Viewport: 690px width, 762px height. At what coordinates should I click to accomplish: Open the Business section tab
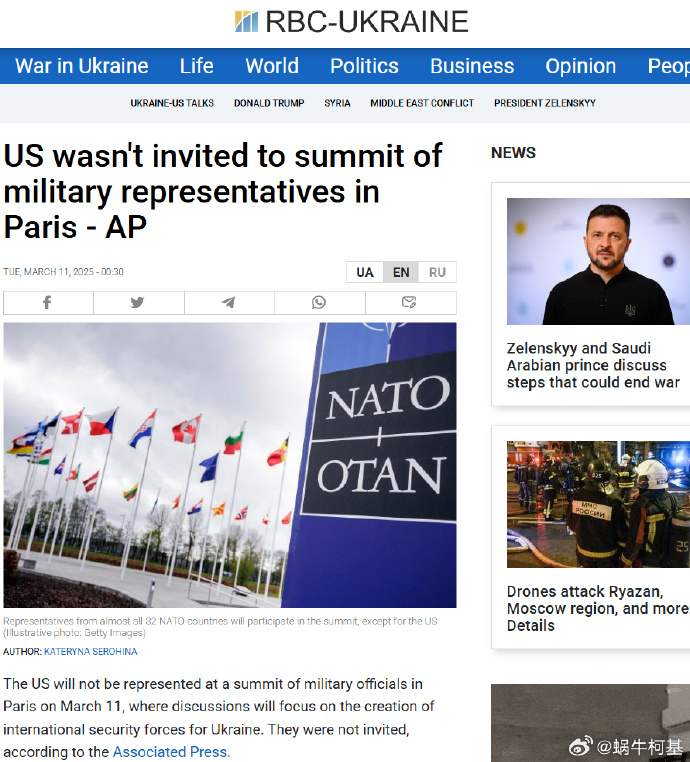472,66
